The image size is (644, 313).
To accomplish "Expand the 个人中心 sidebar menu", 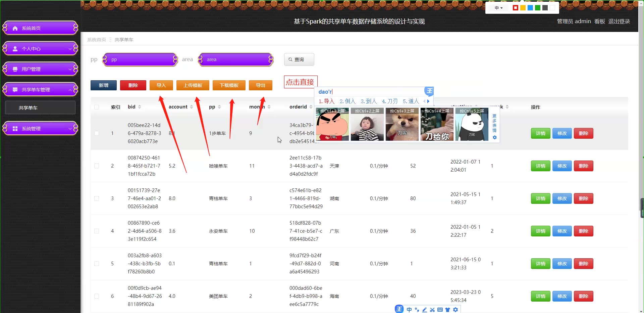I will pos(40,49).
